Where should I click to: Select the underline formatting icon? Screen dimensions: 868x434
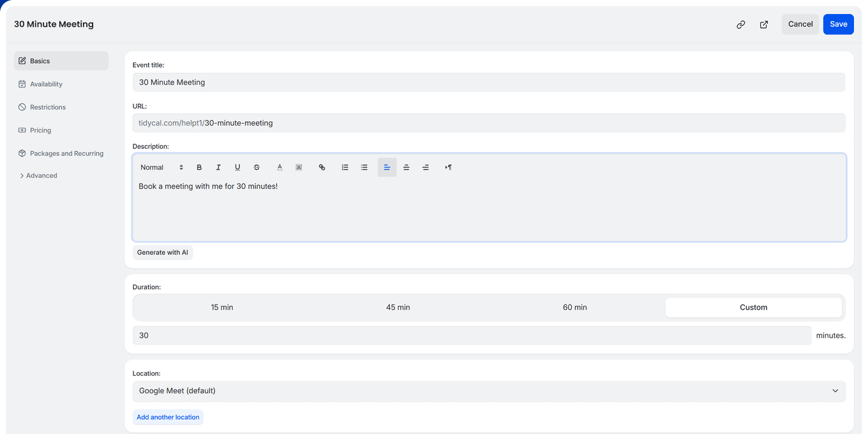(x=237, y=167)
